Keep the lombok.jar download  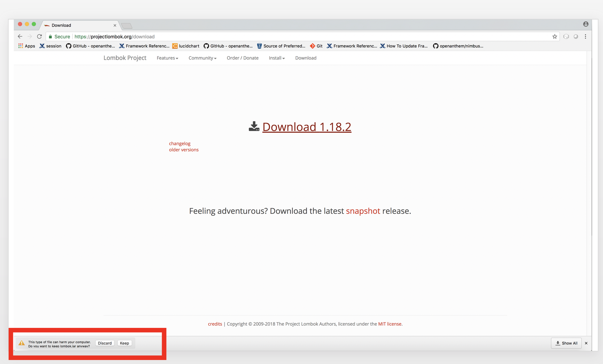(124, 343)
